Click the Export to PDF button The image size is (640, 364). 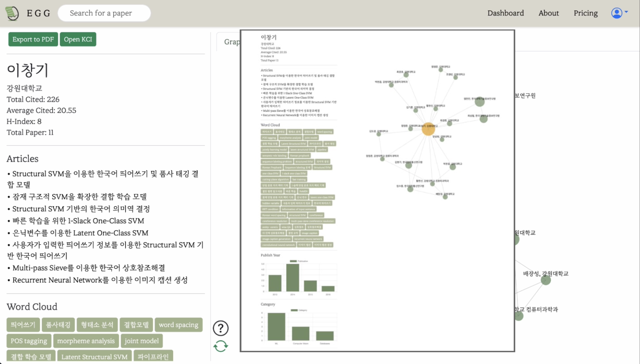(x=33, y=39)
